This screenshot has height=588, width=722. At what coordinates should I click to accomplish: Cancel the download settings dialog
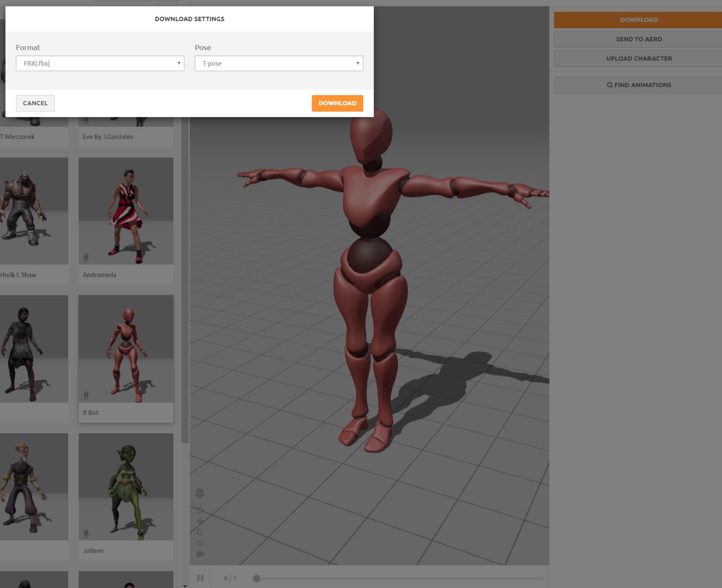(35, 103)
